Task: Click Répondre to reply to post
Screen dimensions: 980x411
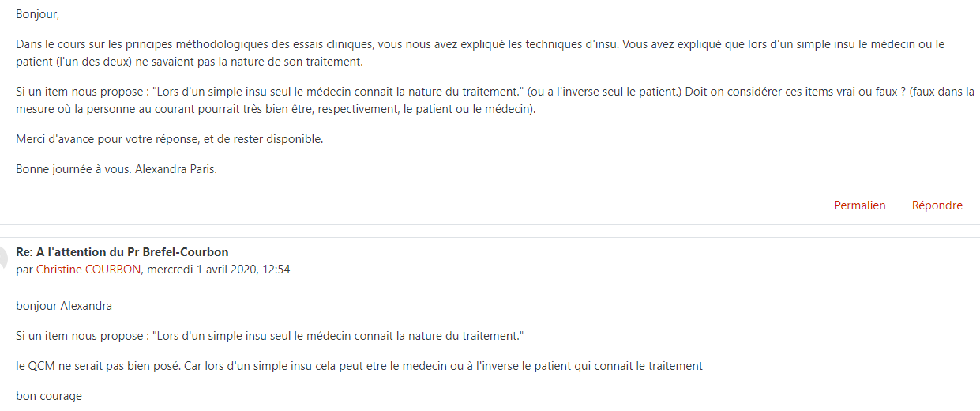Action: pos(937,205)
